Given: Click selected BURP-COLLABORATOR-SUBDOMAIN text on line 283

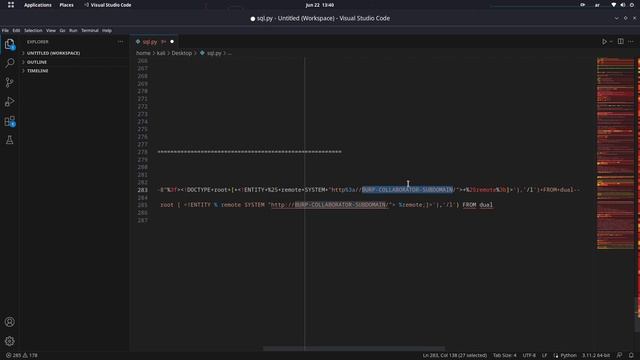Looking at the screenshot, I should click(x=407, y=190).
